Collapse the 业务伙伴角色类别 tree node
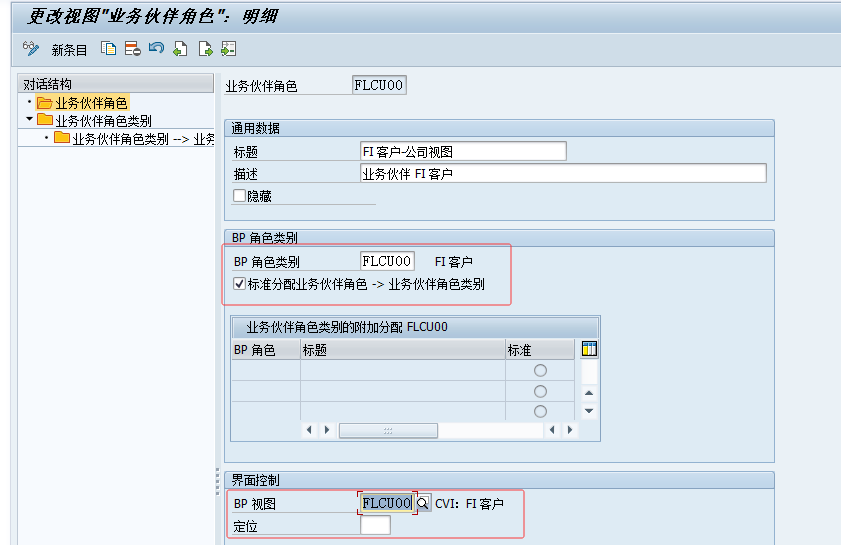Image resolution: width=841 pixels, height=545 pixels. coord(29,120)
